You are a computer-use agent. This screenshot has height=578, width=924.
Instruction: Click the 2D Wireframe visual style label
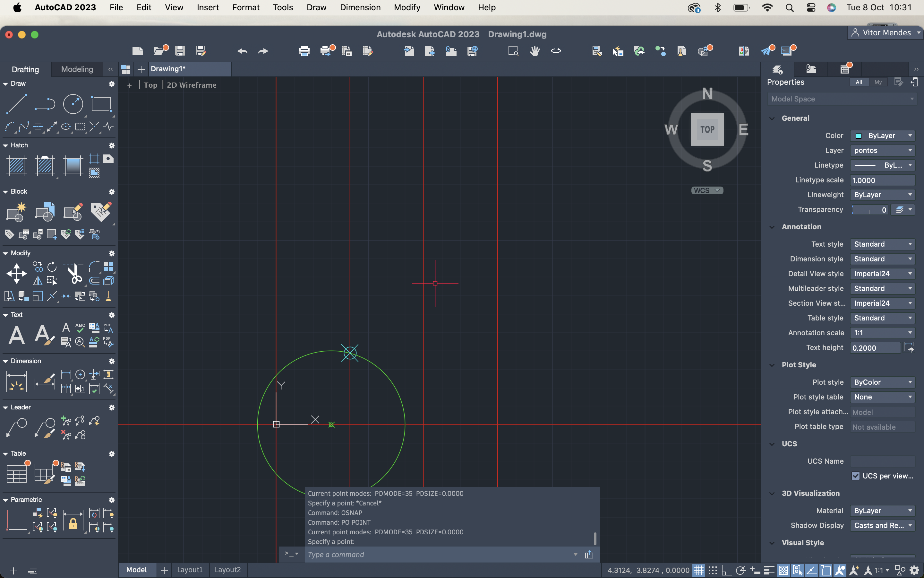click(192, 85)
